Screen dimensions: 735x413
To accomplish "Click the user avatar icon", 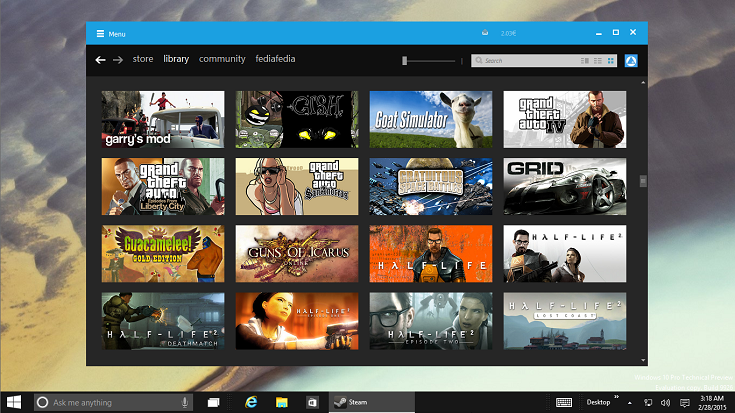I will click(632, 61).
